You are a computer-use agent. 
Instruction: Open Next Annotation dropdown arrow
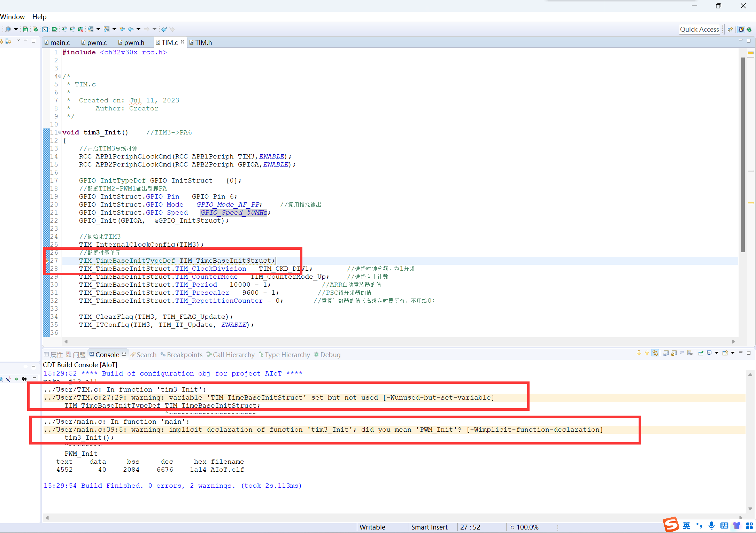pos(99,29)
